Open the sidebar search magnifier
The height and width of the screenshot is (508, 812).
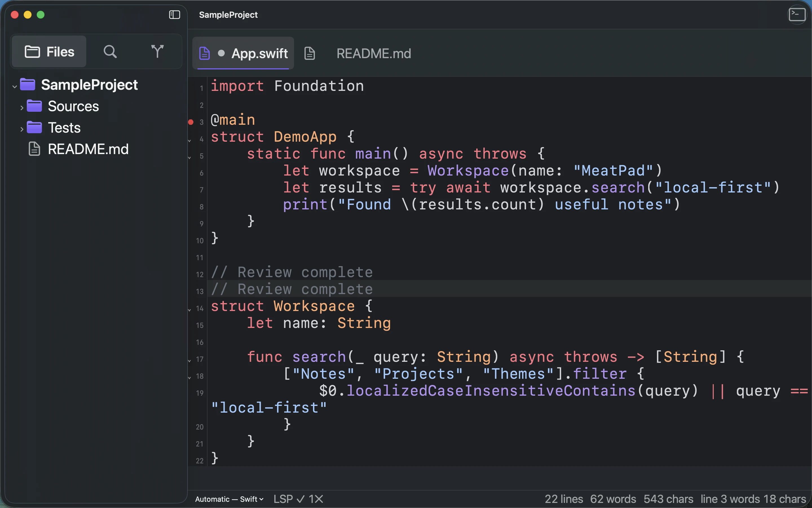coord(110,52)
